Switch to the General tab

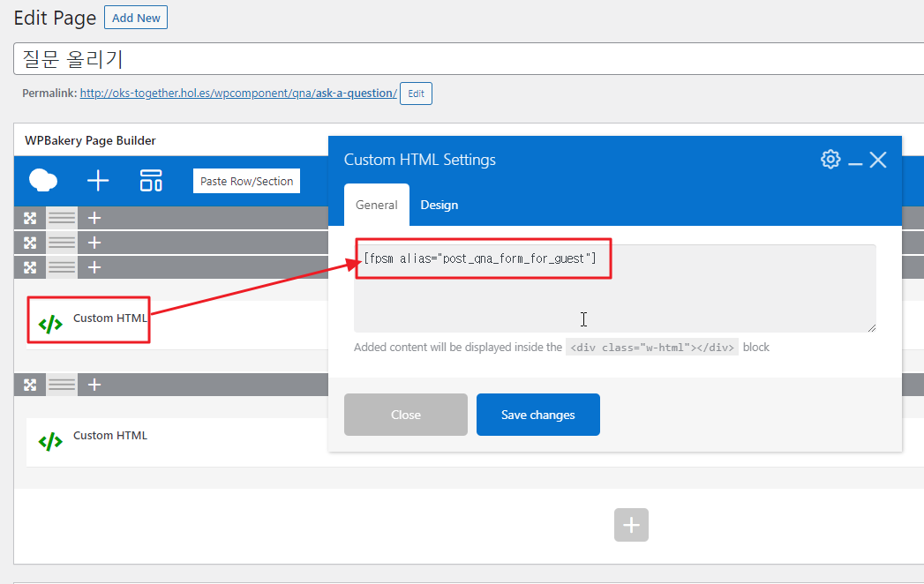[377, 205]
